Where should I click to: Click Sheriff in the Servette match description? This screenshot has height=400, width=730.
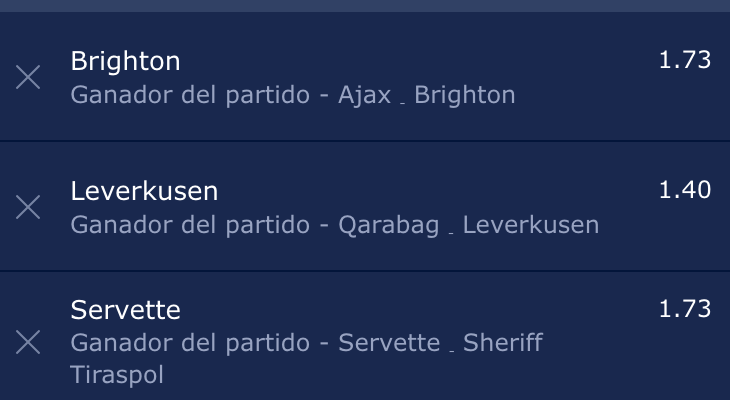503,344
